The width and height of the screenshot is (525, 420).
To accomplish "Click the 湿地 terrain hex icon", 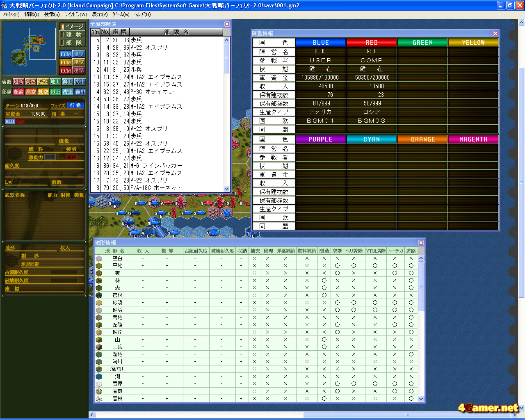I will [99, 354].
